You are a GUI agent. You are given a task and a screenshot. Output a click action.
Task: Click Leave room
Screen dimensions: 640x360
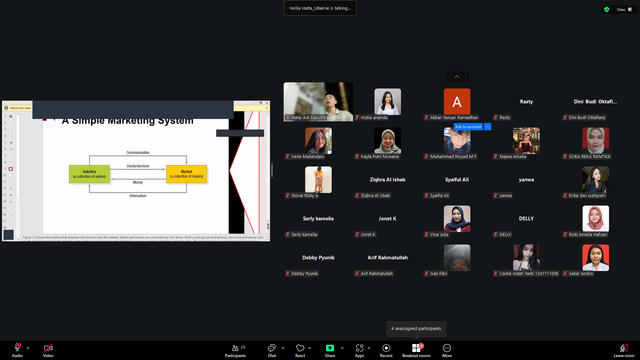click(624, 350)
